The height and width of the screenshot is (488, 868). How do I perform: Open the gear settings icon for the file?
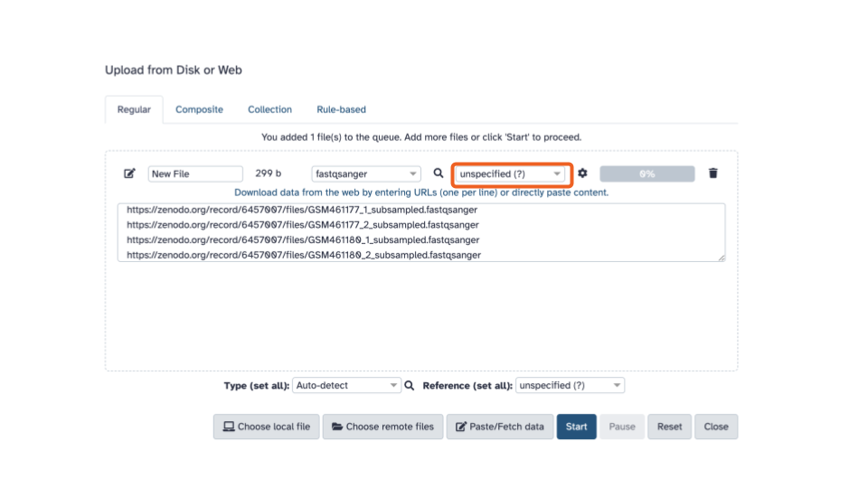pos(582,174)
